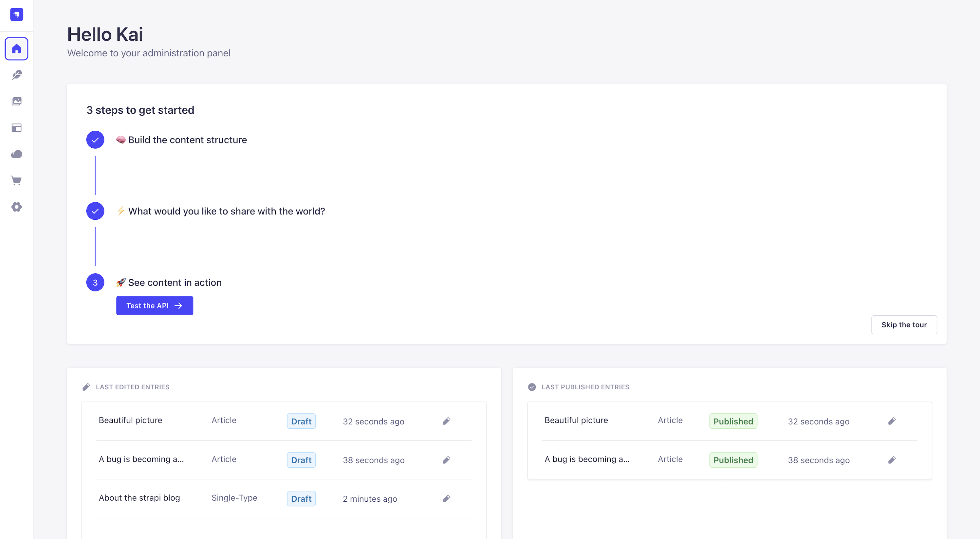The image size is (980, 539).
Task: Edit 'About the strapi blog' pencil icon
Action: click(x=446, y=498)
